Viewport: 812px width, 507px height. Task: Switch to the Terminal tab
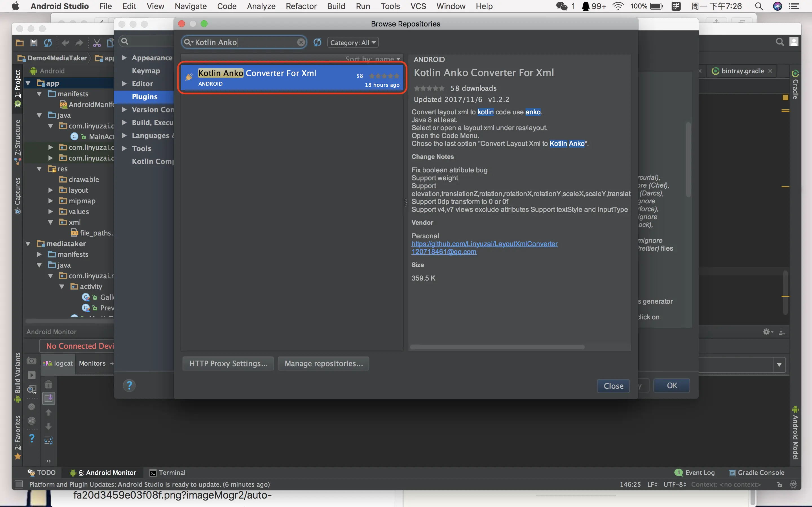pyautogui.click(x=167, y=472)
